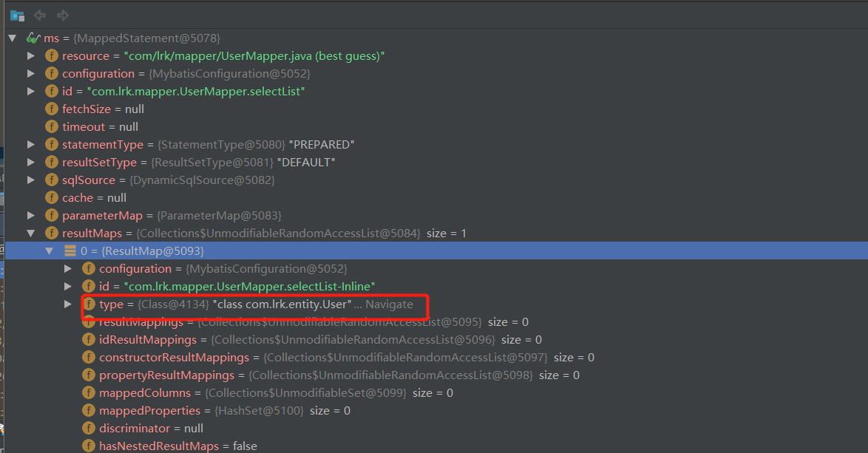Click the list element icon for ResultMap@5093
Image resolution: width=868 pixels, height=453 pixels.
70,251
